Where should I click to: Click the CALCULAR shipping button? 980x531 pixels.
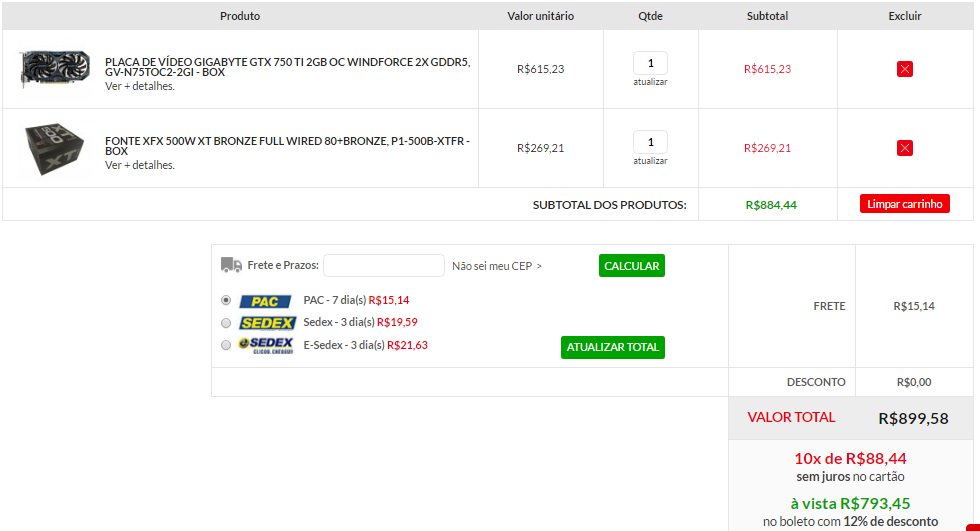click(x=631, y=266)
